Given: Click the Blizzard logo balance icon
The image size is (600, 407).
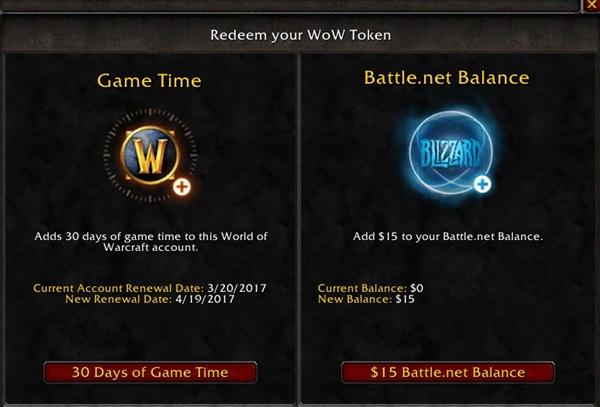Looking at the screenshot, I should click(450, 153).
